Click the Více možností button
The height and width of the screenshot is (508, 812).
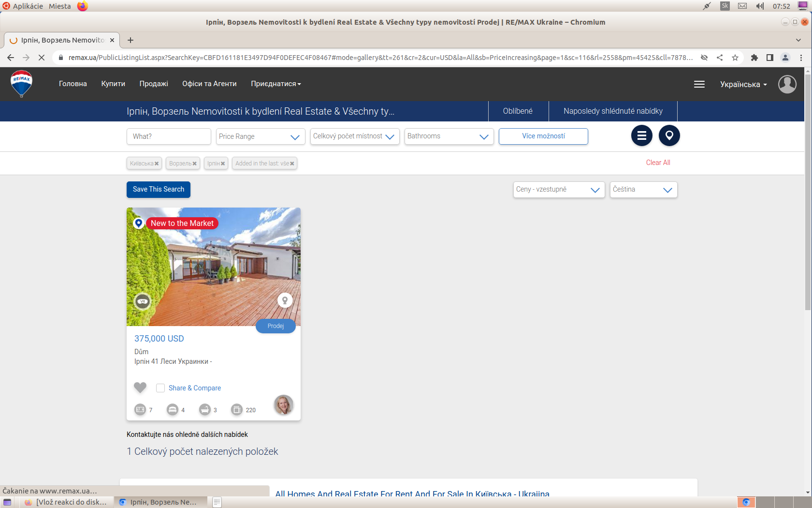[x=543, y=136]
